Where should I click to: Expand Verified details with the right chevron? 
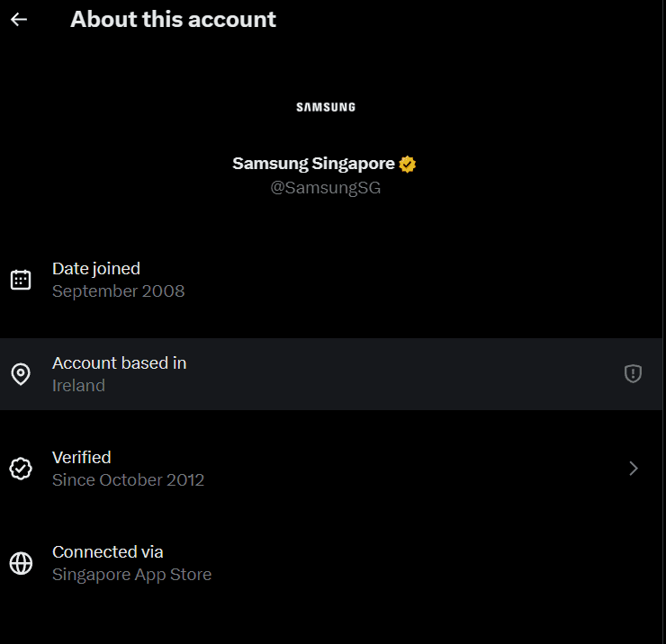633,469
